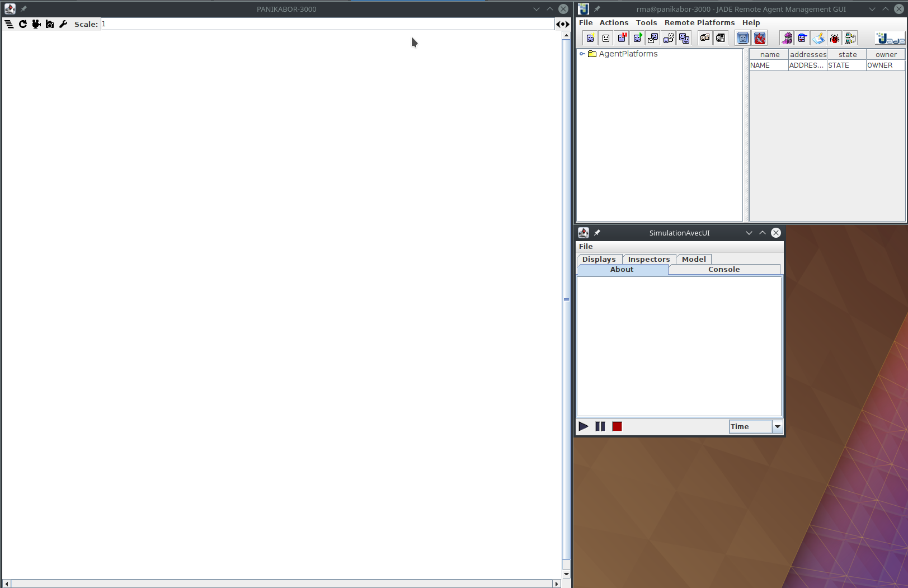Click the JADE logo in the toolbar
The height and width of the screenshot is (588, 908).
pyautogui.click(x=890, y=38)
